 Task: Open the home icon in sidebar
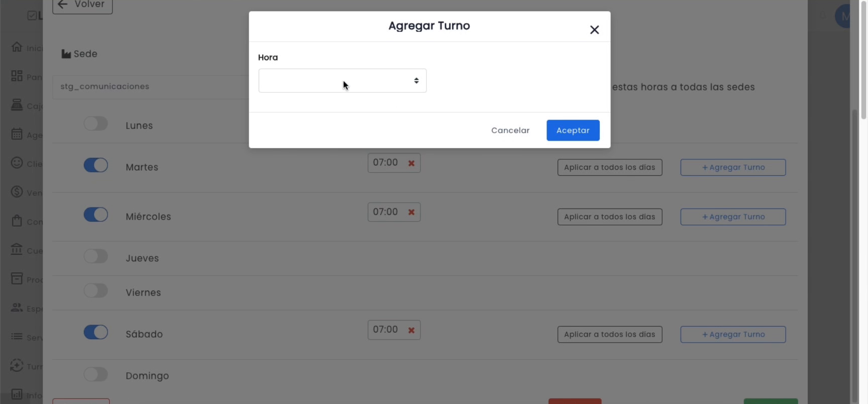(17, 47)
